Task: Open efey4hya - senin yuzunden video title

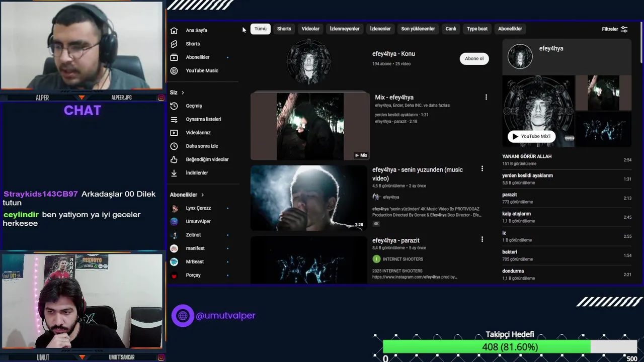Action: pos(418,174)
